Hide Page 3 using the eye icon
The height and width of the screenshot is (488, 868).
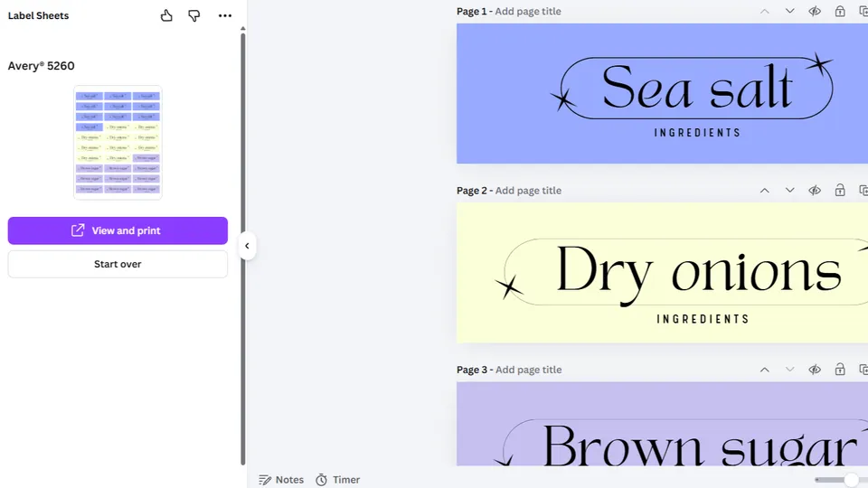[815, 370]
